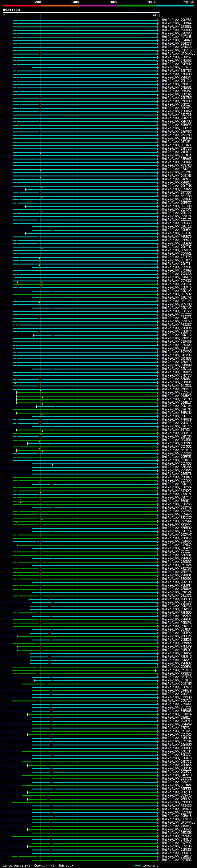Click the cyan ~100% identity legend bar
The image size is (197, 868).
[175, 6]
